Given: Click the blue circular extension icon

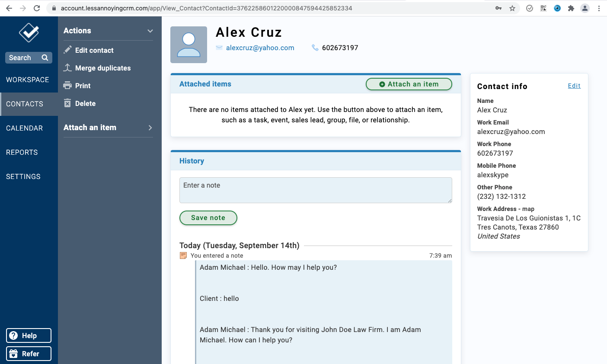Looking at the screenshot, I should tap(557, 8).
